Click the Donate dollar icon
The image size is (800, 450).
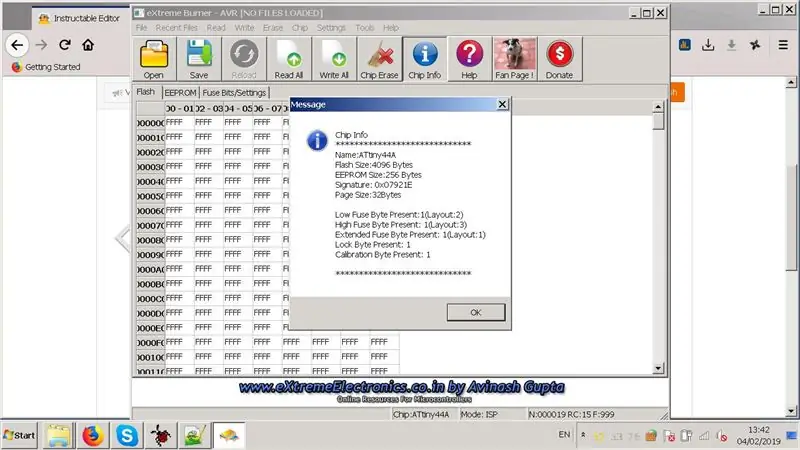pos(559,59)
